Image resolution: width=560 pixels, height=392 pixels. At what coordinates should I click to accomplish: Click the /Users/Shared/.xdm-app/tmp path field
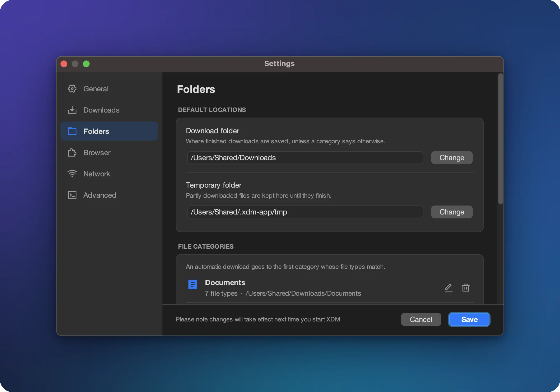click(305, 212)
